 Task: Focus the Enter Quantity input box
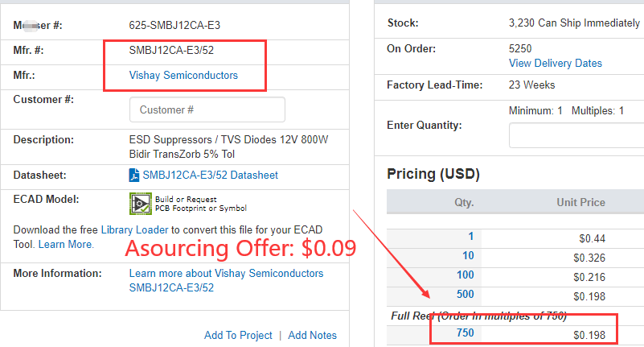(x=576, y=134)
